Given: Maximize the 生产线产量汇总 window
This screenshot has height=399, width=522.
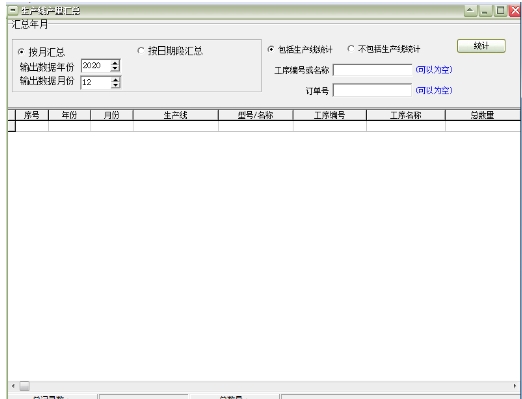Looking at the screenshot, I should click(x=500, y=11).
